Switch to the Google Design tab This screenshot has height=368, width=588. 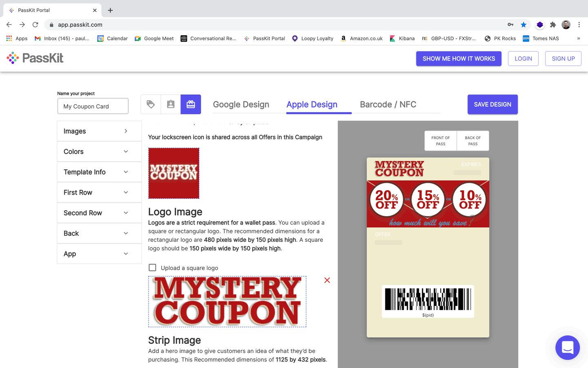click(241, 104)
